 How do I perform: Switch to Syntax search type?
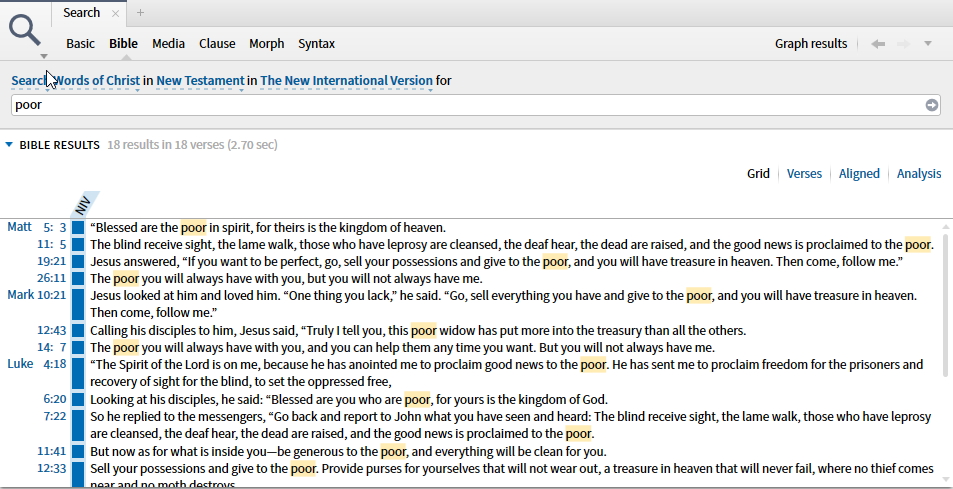click(317, 44)
